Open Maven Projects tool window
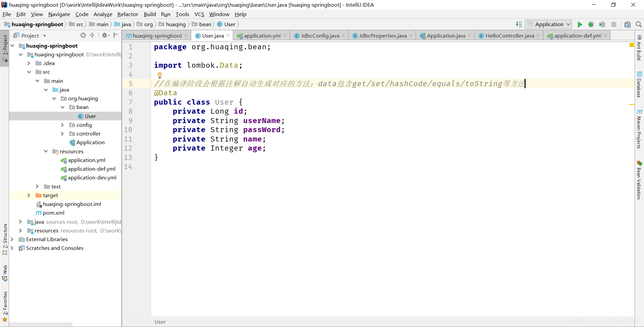 pos(639,129)
